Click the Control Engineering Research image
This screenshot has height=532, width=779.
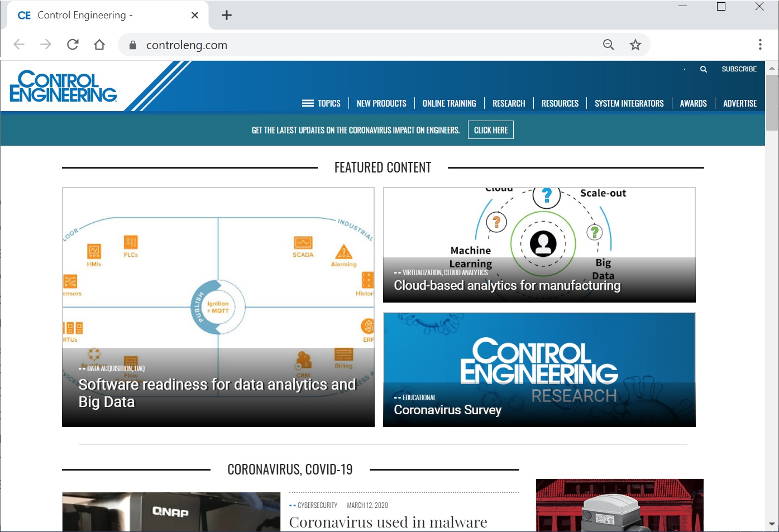[x=539, y=370]
